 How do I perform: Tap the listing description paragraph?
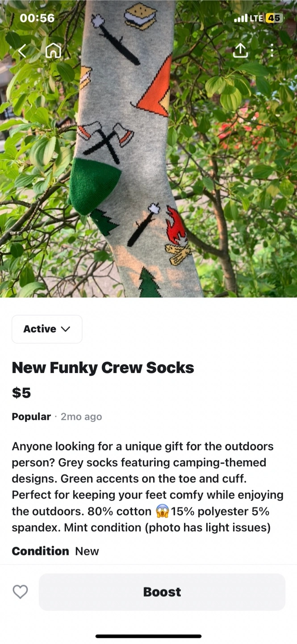pos(147,487)
